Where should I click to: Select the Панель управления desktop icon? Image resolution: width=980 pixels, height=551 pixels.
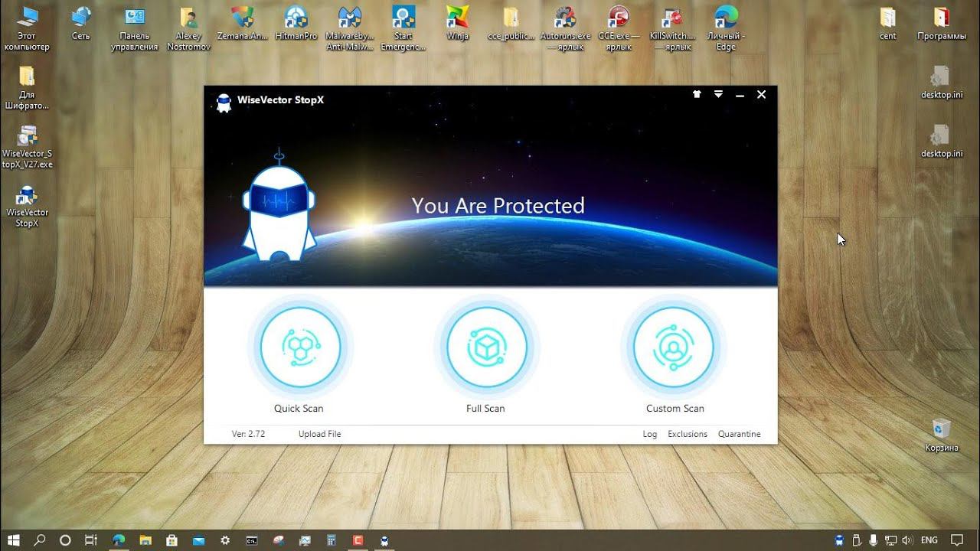pyautogui.click(x=135, y=29)
